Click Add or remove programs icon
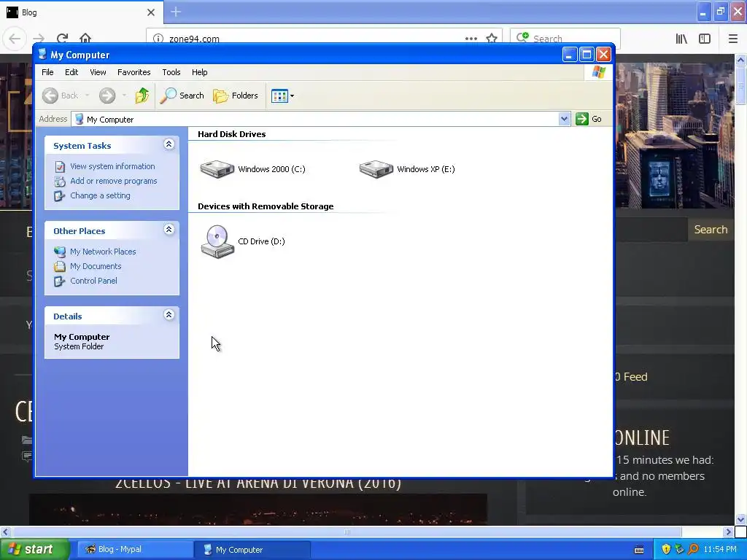 (x=60, y=182)
